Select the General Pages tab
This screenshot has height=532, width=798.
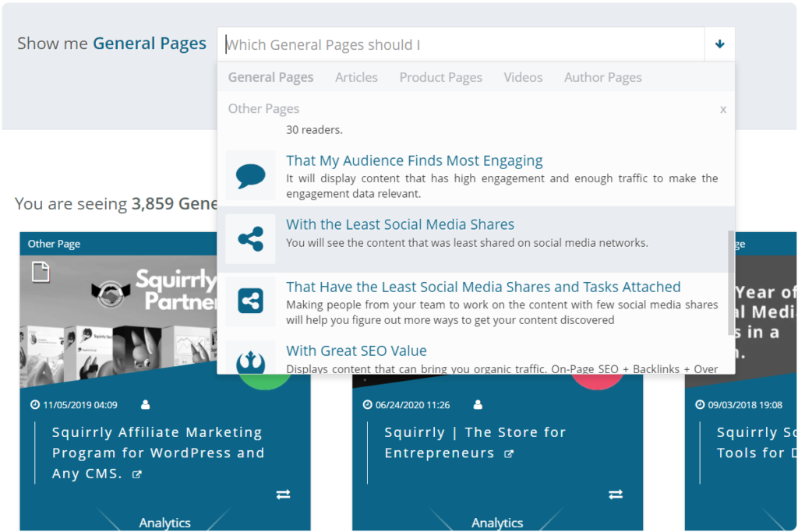point(270,77)
